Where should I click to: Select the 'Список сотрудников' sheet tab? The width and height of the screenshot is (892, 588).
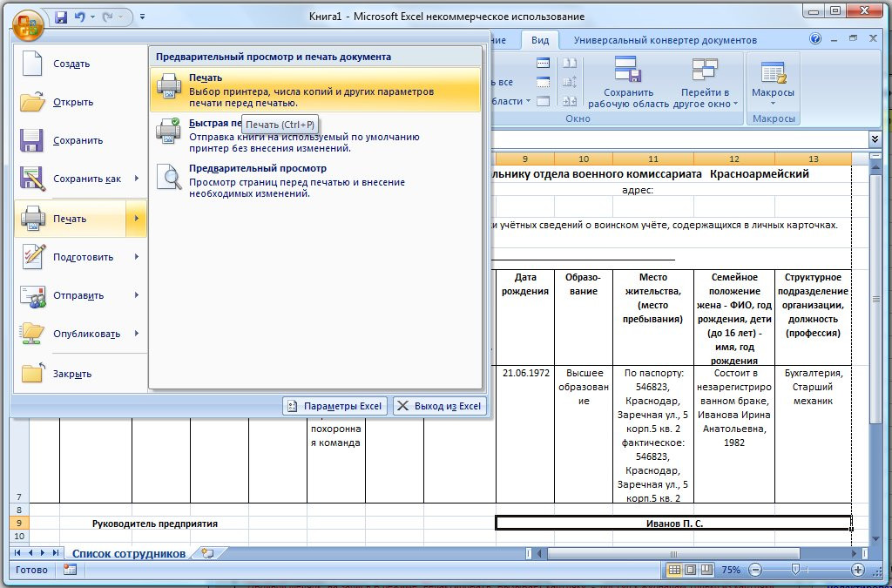tap(128, 553)
